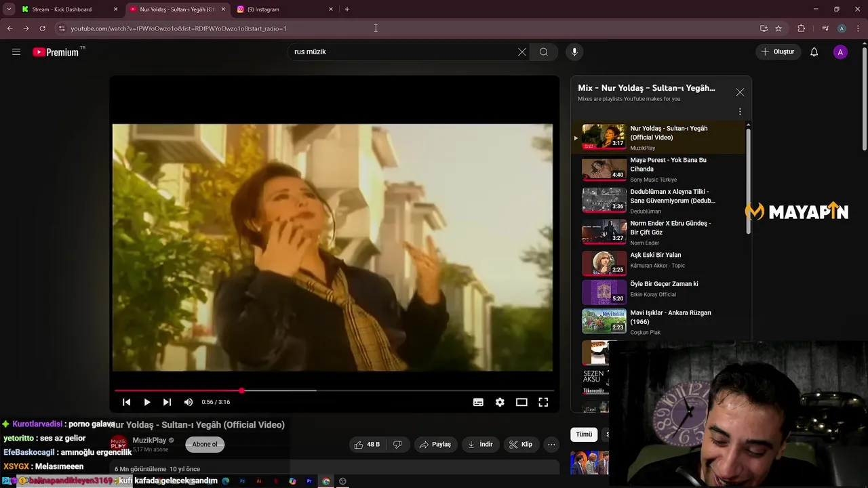Open the tab search dropdown arrow
Viewport: 868px width, 488px height.
9,9
